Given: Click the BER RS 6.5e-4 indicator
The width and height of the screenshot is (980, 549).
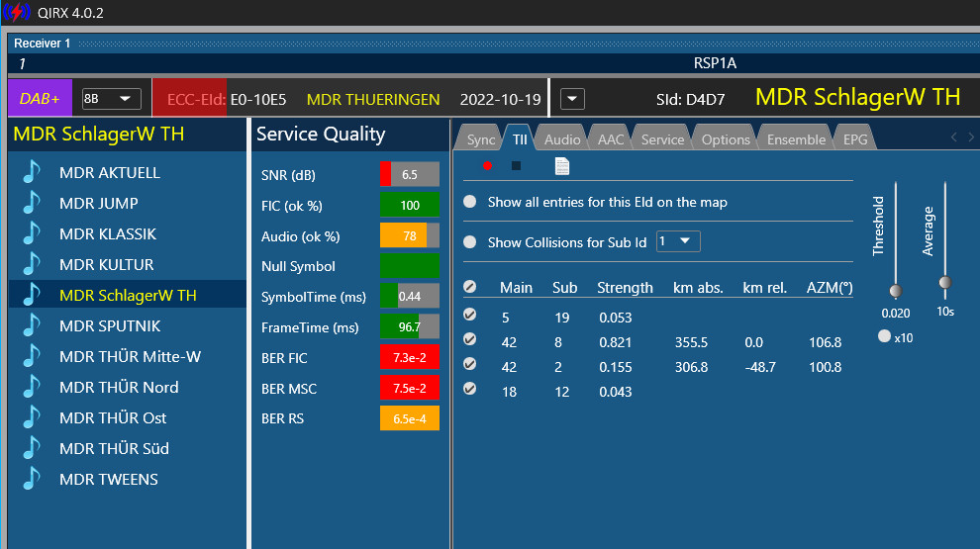Looking at the screenshot, I should tap(410, 418).
